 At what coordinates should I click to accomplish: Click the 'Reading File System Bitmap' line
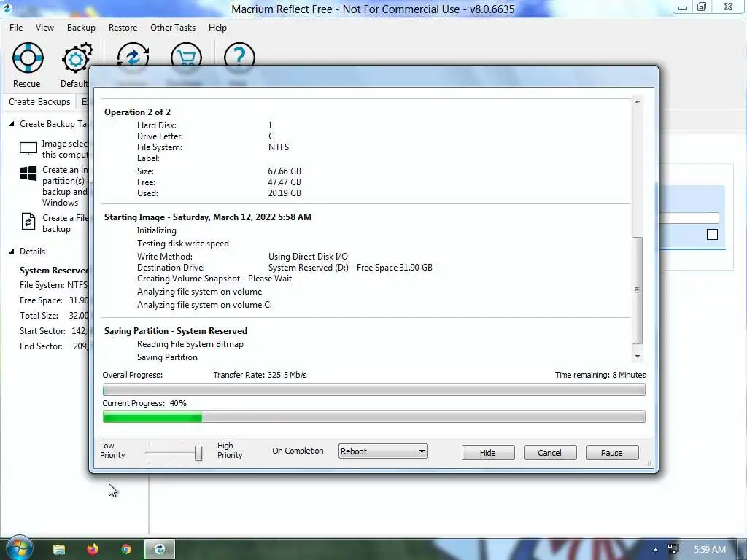(x=190, y=344)
